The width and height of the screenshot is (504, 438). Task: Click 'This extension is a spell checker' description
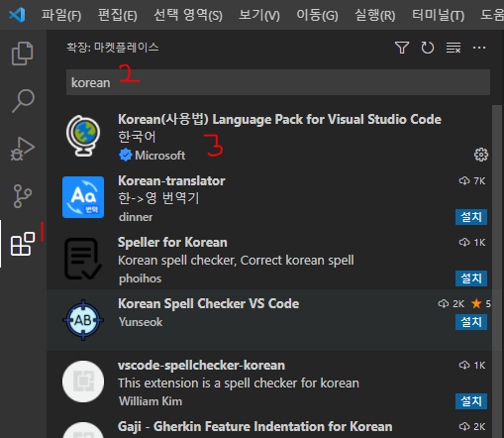[x=239, y=383]
